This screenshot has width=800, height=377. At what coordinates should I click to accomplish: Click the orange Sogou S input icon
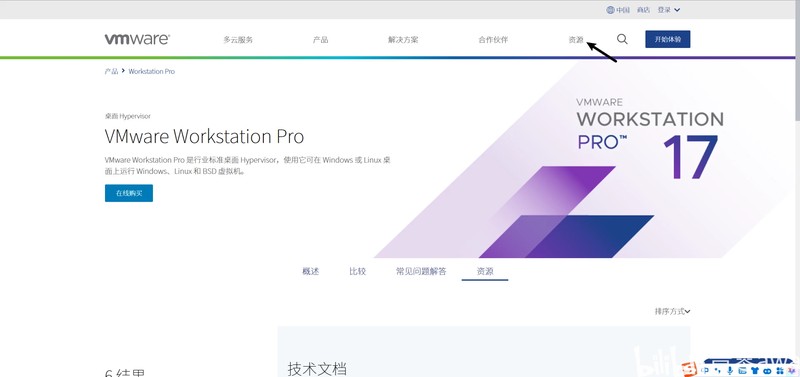689,370
